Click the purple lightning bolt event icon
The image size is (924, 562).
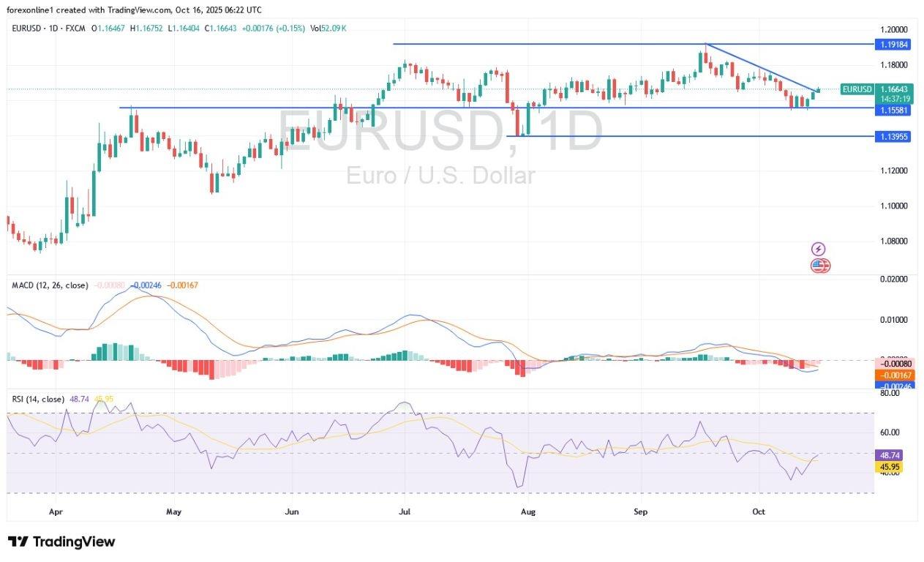pos(819,250)
